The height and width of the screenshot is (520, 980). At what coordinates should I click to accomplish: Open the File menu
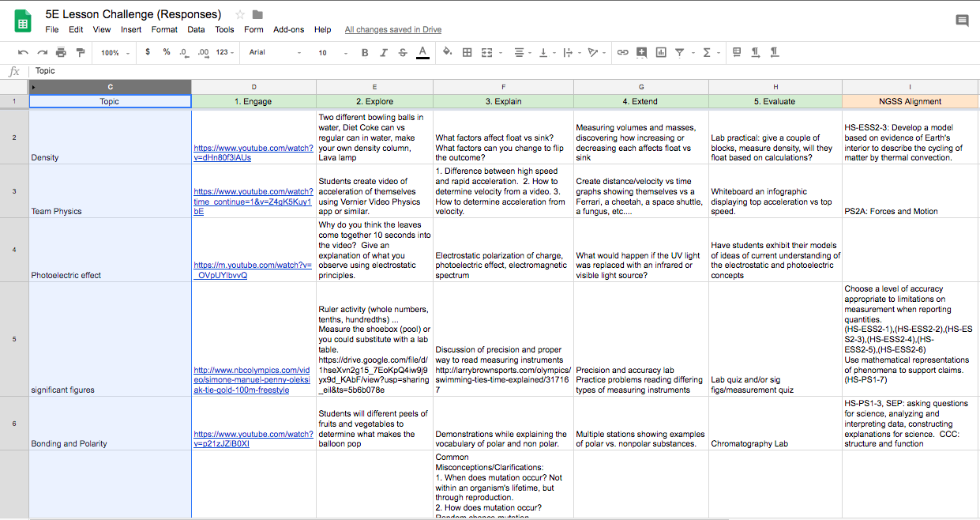click(52, 29)
